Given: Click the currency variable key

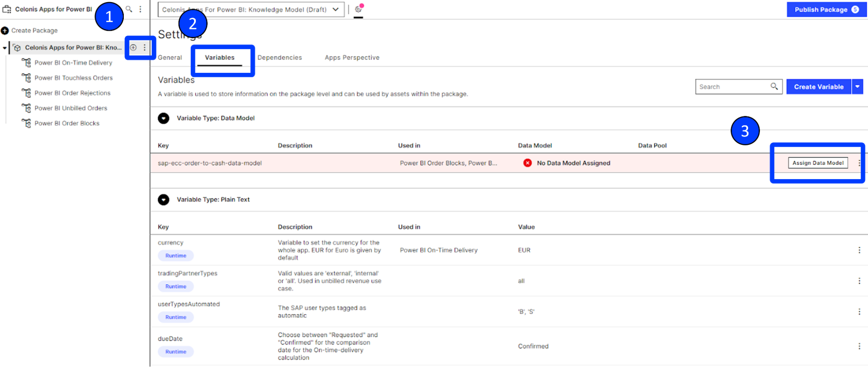Looking at the screenshot, I should pyautogui.click(x=171, y=242).
